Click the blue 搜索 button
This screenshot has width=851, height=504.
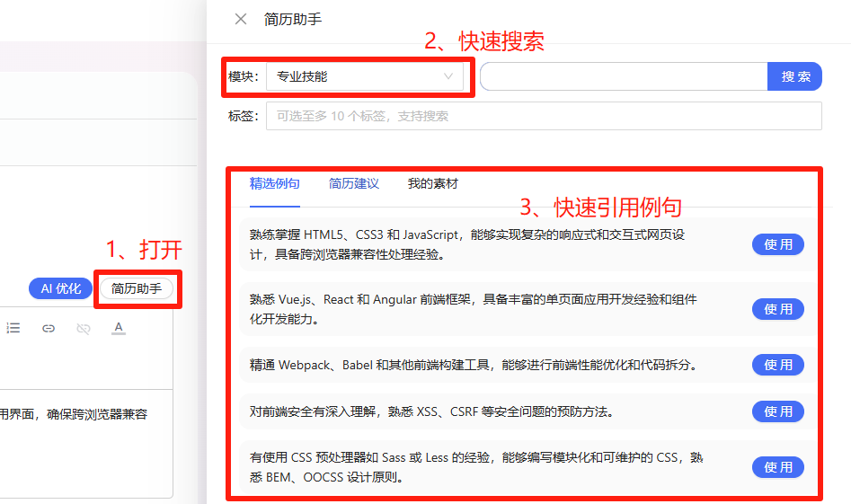point(795,76)
